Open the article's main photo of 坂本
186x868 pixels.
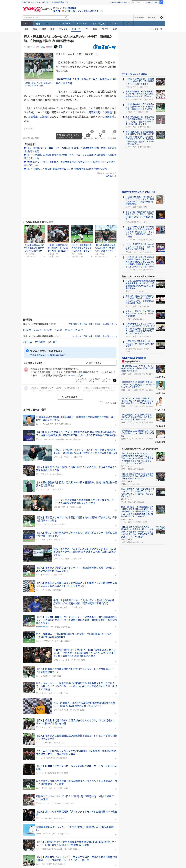39,66
